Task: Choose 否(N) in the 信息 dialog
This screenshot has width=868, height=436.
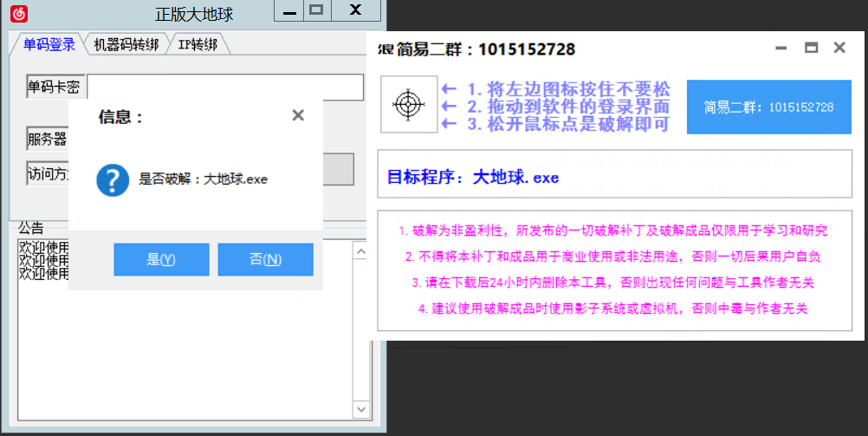Action: point(265,259)
